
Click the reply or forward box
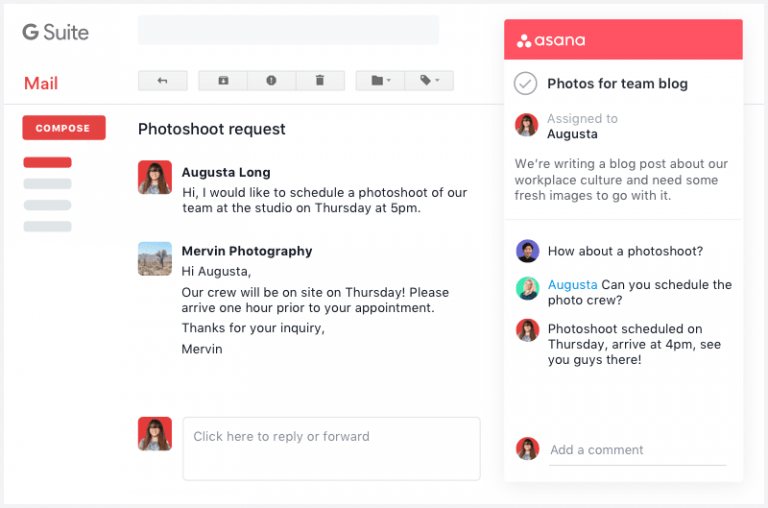tap(332, 449)
